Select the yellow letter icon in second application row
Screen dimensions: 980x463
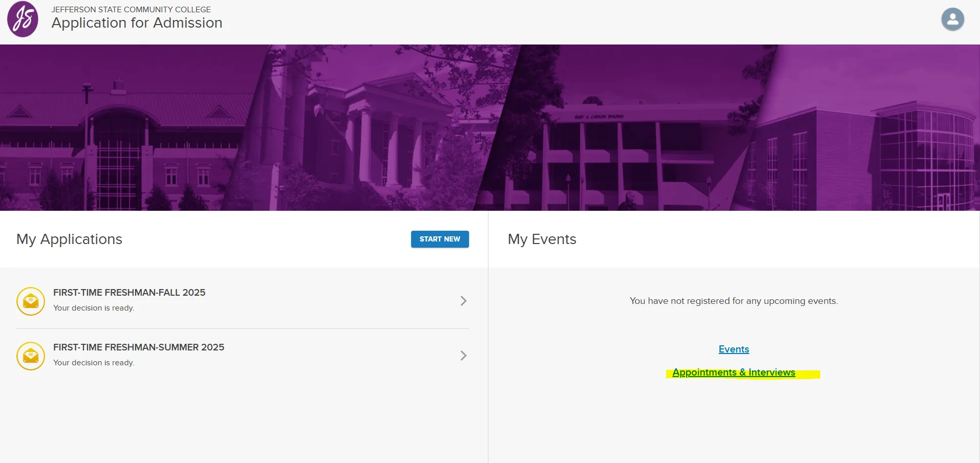pos(30,356)
